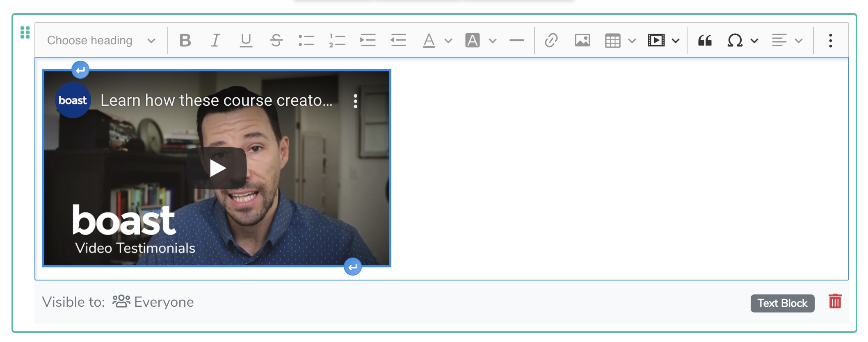This screenshot has width=868, height=342.
Task: Apply strikethrough to text
Action: (x=276, y=41)
